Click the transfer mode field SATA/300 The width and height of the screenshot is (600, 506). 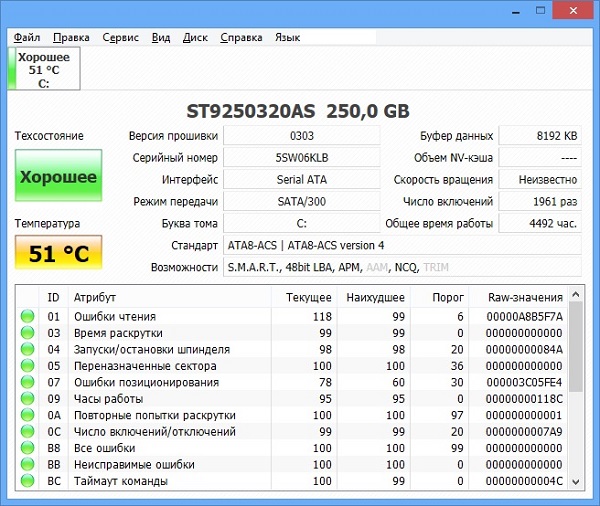pyautogui.click(x=302, y=201)
